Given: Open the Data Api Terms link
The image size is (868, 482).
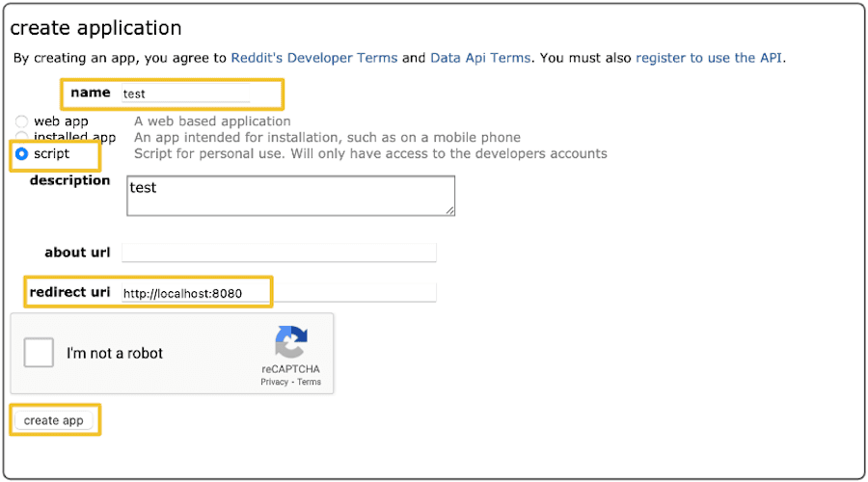Looking at the screenshot, I should click(479, 58).
